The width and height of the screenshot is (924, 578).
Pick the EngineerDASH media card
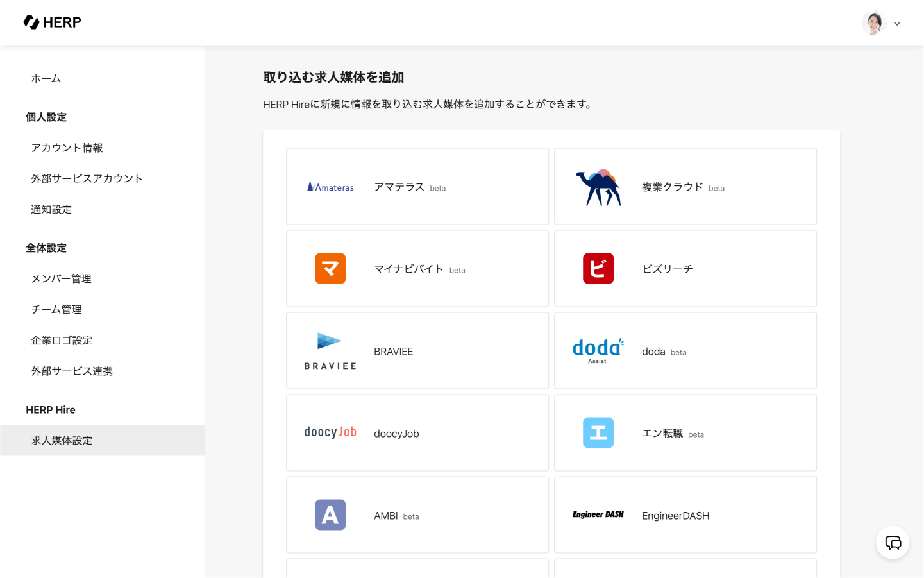685,515
